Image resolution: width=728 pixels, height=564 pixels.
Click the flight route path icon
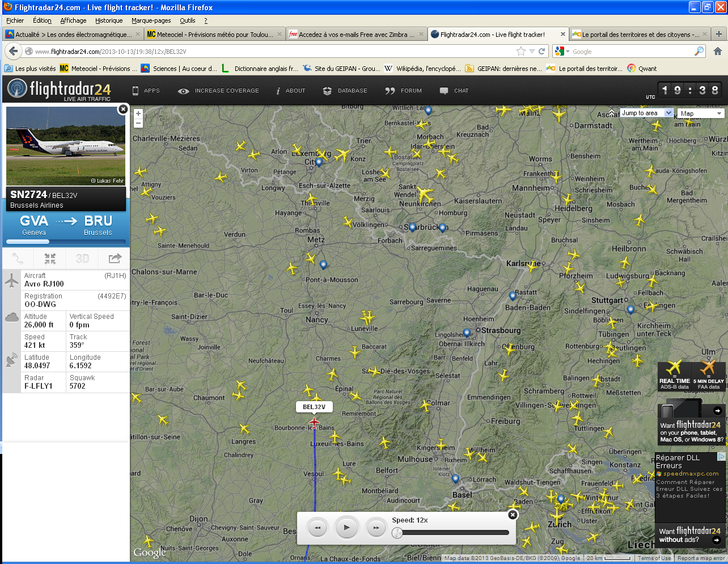click(x=18, y=259)
